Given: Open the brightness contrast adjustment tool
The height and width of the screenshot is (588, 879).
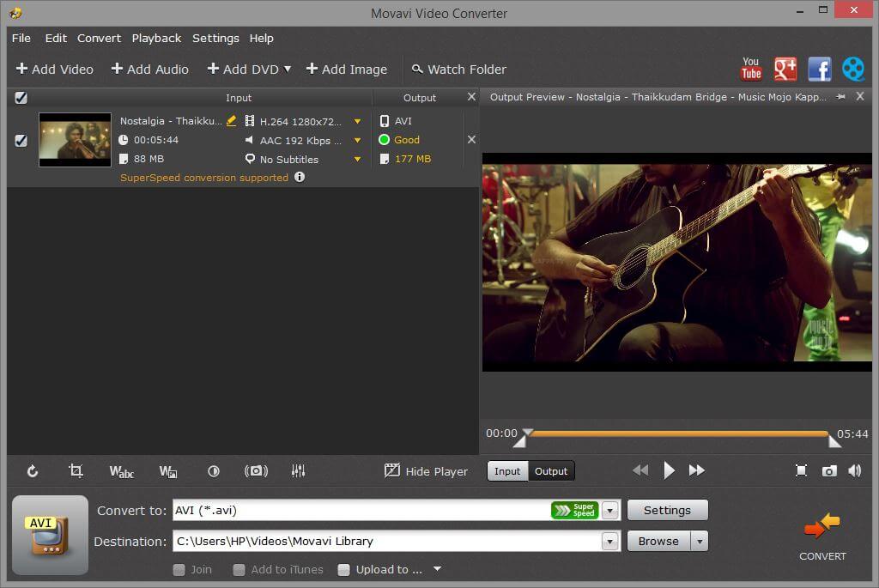Looking at the screenshot, I should click(214, 471).
